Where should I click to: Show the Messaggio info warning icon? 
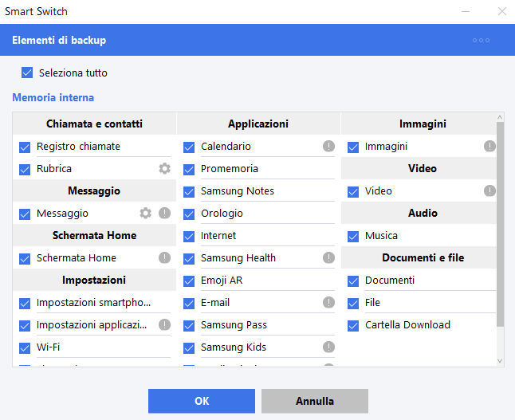(164, 213)
